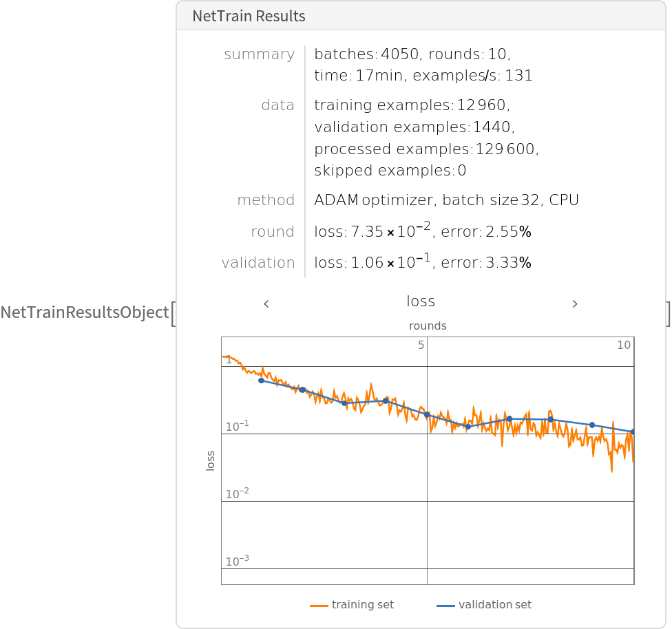Screen dimensions: 672x629
Task: Click the round 5 tick label on plot
Action: (x=421, y=345)
